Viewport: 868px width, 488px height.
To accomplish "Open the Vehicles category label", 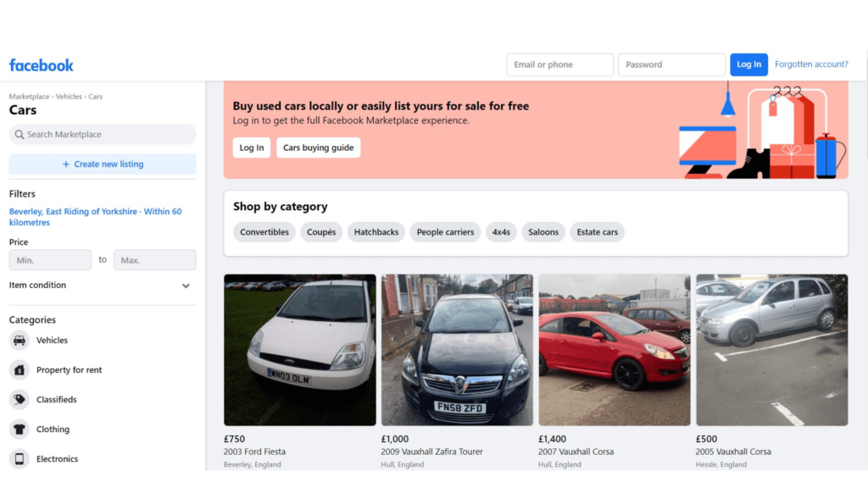I will click(52, 341).
